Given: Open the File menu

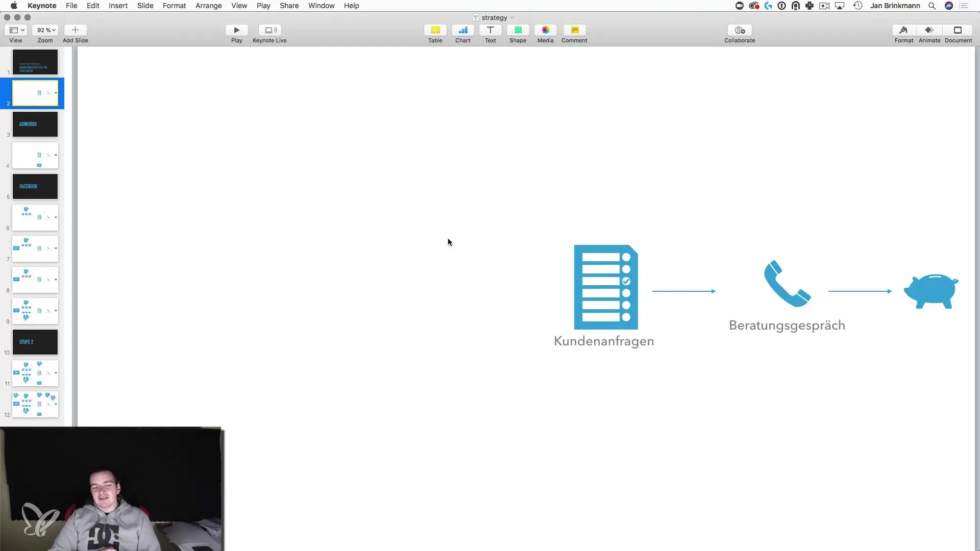Looking at the screenshot, I should coord(71,6).
